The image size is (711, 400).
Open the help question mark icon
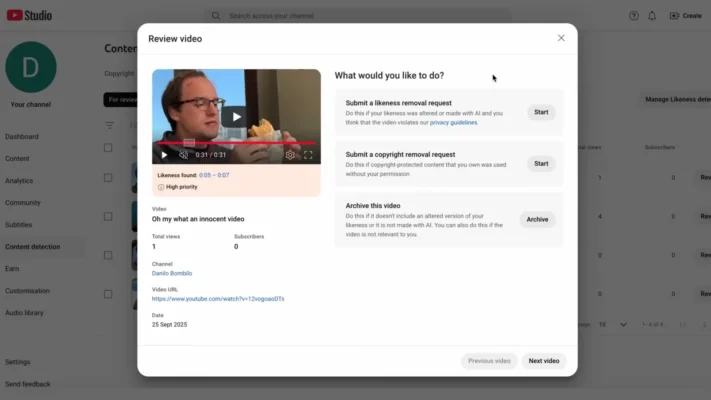coord(633,16)
